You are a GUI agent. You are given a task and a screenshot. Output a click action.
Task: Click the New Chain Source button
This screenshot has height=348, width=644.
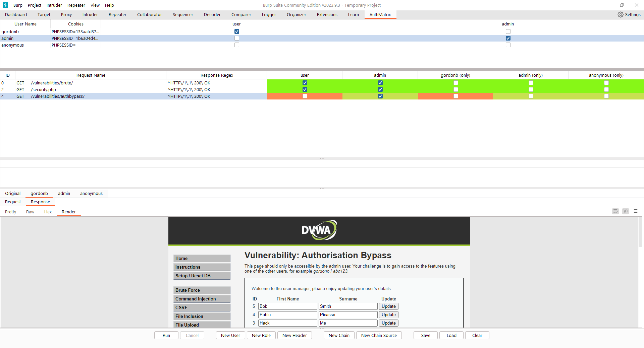pyautogui.click(x=379, y=335)
